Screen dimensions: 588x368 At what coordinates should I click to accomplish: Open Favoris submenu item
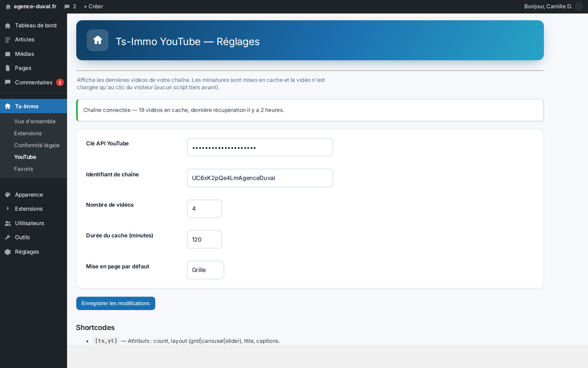click(24, 169)
